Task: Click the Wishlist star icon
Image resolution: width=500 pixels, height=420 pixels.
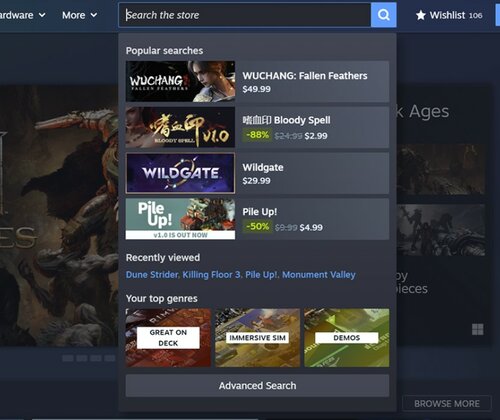Action: 421,15
